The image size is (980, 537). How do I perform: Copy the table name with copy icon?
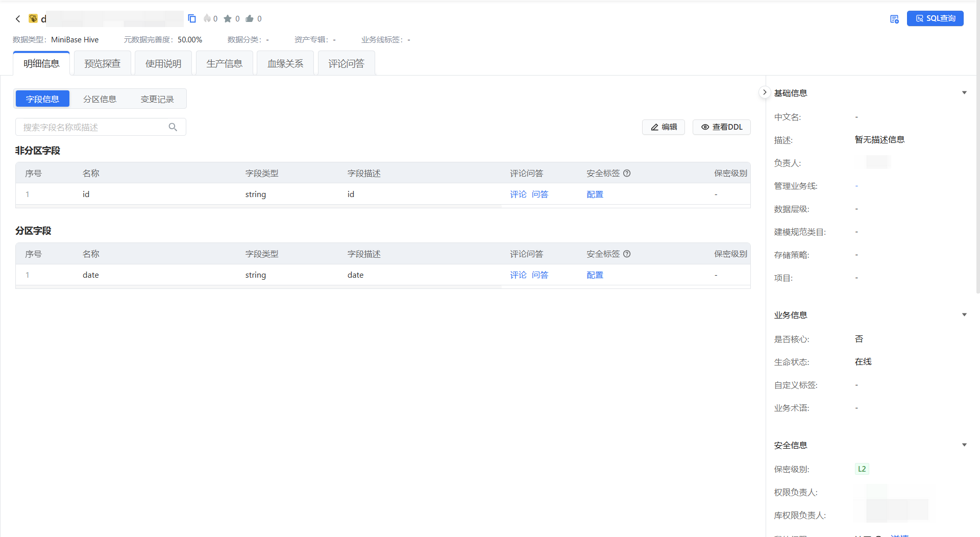coord(192,19)
